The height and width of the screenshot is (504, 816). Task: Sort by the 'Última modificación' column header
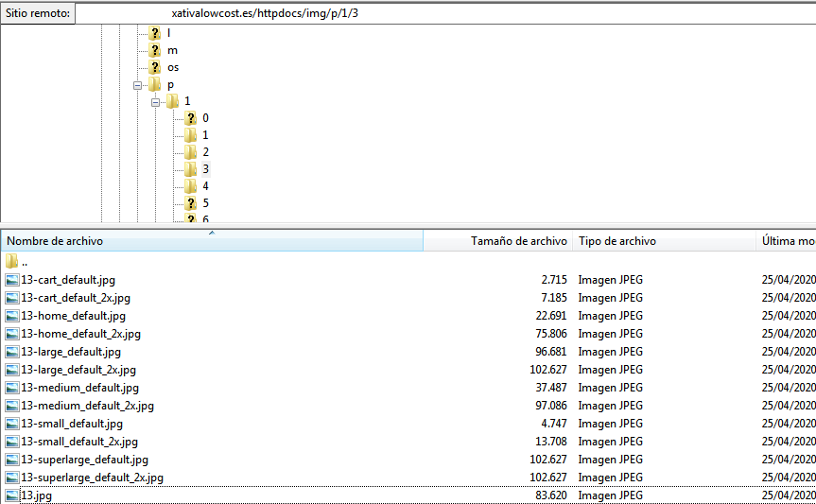[x=786, y=241]
